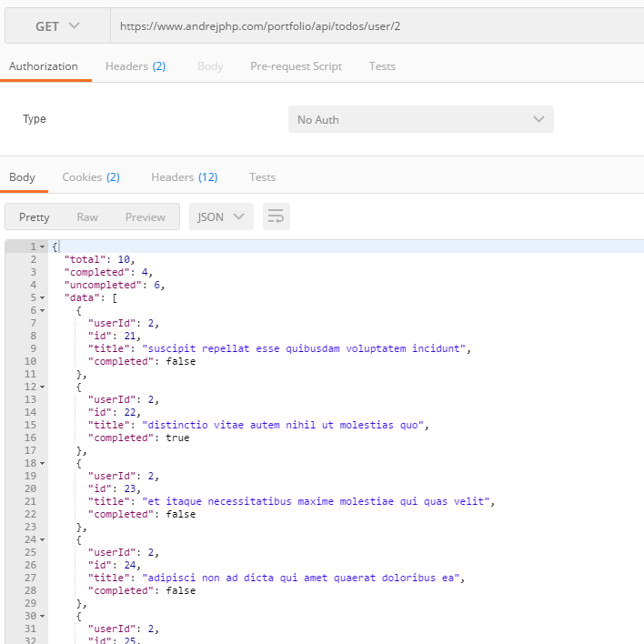This screenshot has height=644, width=644.
Task: Click the disabled request Body tab
Action: coord(210,66)
